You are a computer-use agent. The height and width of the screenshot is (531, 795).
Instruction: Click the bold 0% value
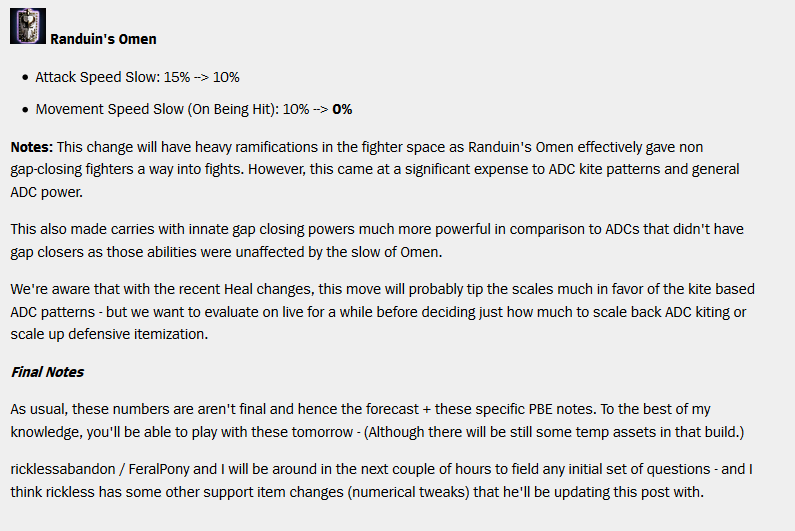coord(342,109)
